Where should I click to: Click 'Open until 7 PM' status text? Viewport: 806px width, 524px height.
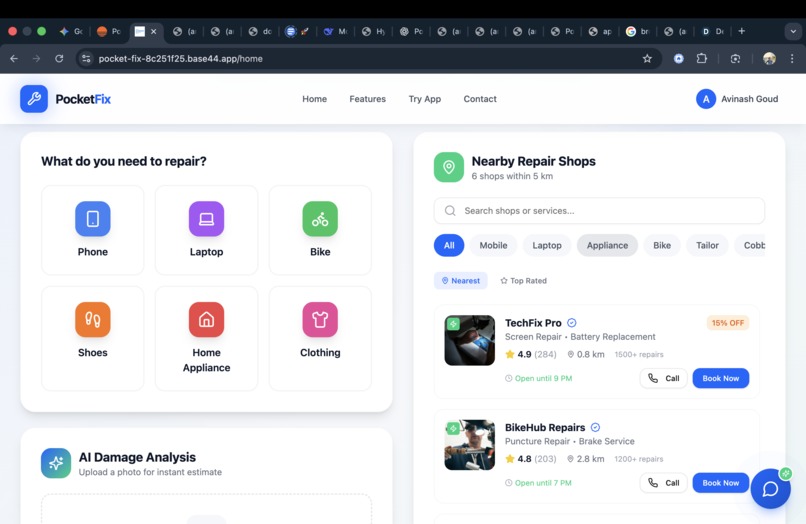coord(543,483)
